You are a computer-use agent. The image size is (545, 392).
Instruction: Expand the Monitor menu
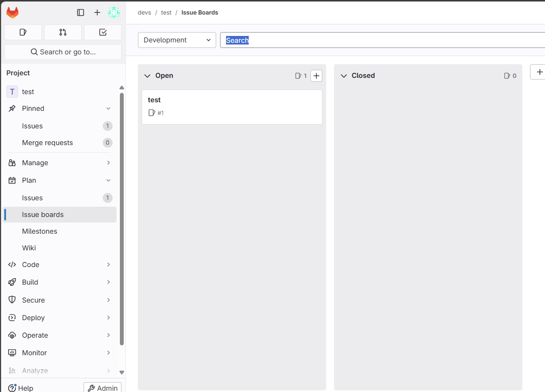[x=60, y=353]
